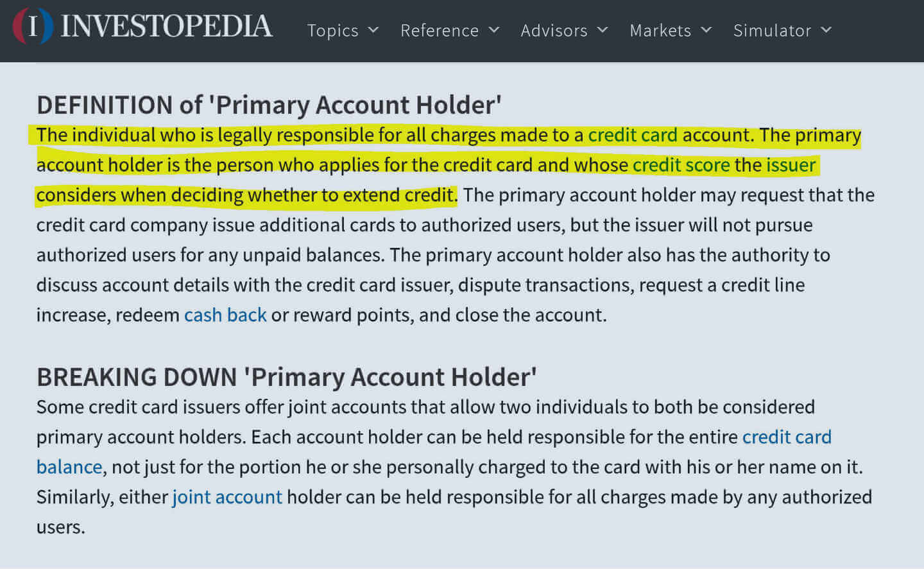Expand the chevron next to Reference
The width and height of the screenshot is (924, 569).
click(x=494, y=30)
